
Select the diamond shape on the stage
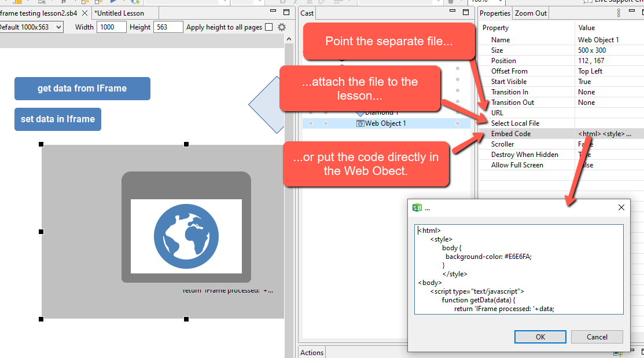pos(267,105)
